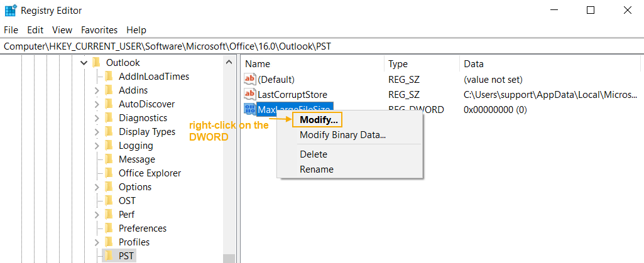Expand the Options key
644x263 pixels.
tap(97, 187)
